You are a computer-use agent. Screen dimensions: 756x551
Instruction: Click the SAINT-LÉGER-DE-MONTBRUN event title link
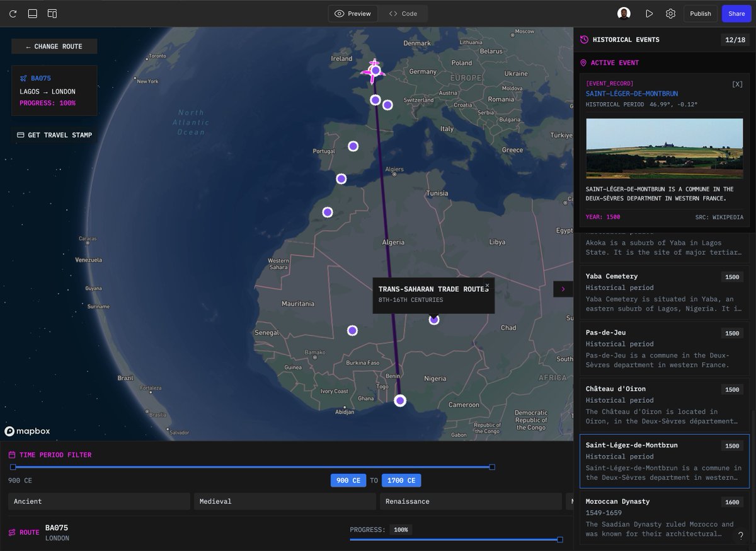(632, 94)
